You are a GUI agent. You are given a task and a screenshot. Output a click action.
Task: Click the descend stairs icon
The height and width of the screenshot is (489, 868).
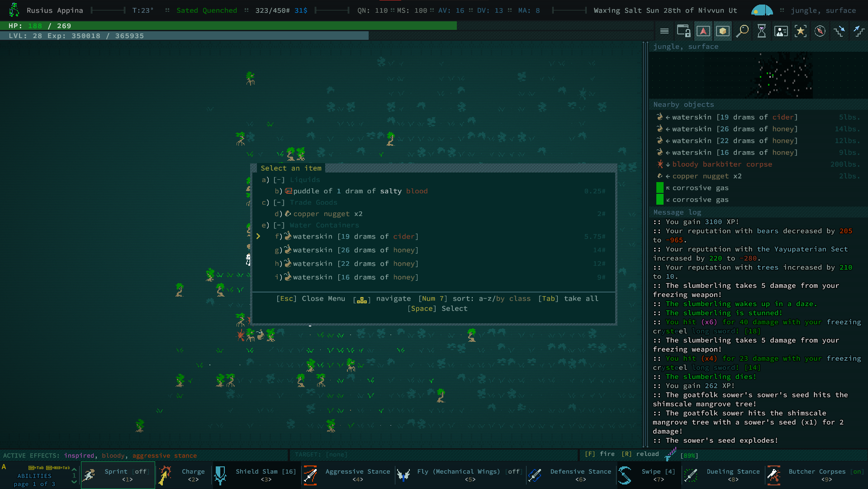point(840,31)
